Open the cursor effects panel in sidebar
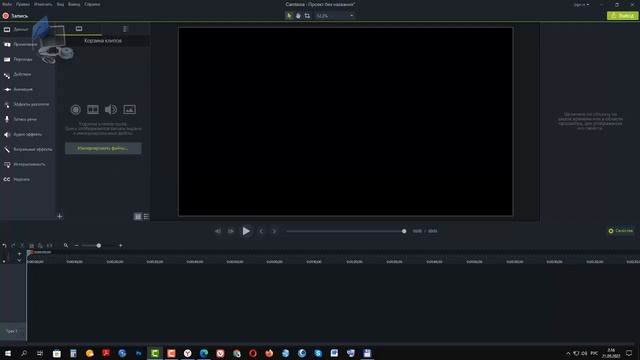This screenshot has width=640, height=360. tap(27, 104)
